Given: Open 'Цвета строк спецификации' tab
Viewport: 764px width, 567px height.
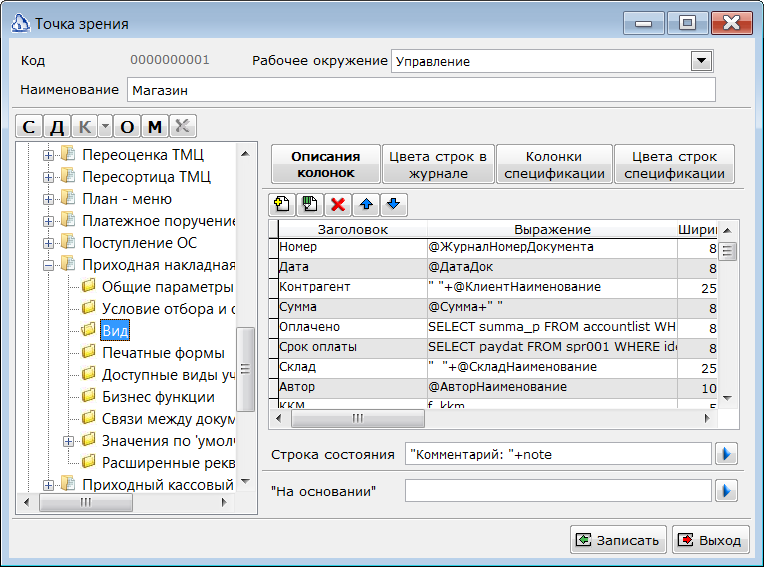Looking at the screenshot, I should pyautogui.click(x=674, y=165).
